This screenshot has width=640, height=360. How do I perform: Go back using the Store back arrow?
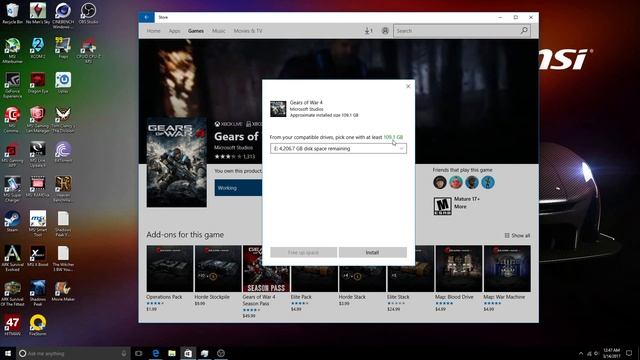(x=146, y=17)
